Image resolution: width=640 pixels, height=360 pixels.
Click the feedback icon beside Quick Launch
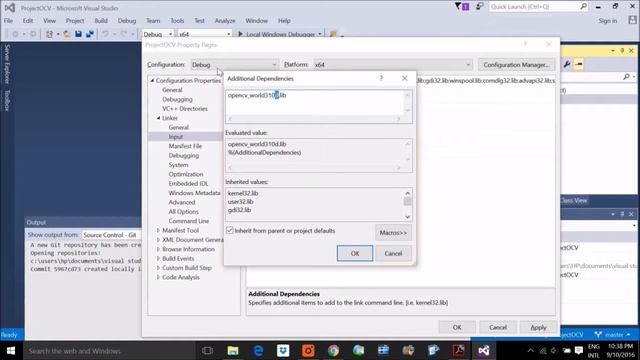tap(480, 7)
